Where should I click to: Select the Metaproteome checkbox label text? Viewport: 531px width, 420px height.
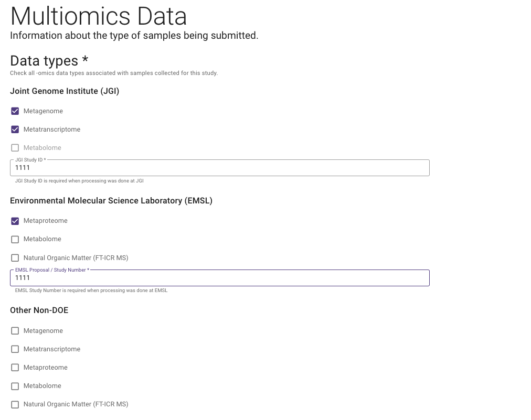tap(45, 221)
